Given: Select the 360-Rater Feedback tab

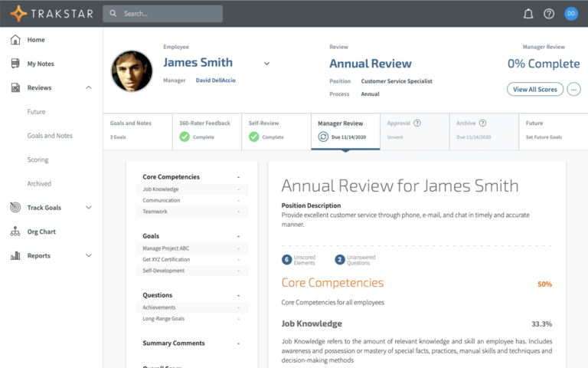Looking at the screenshot, I should point(206,130).
